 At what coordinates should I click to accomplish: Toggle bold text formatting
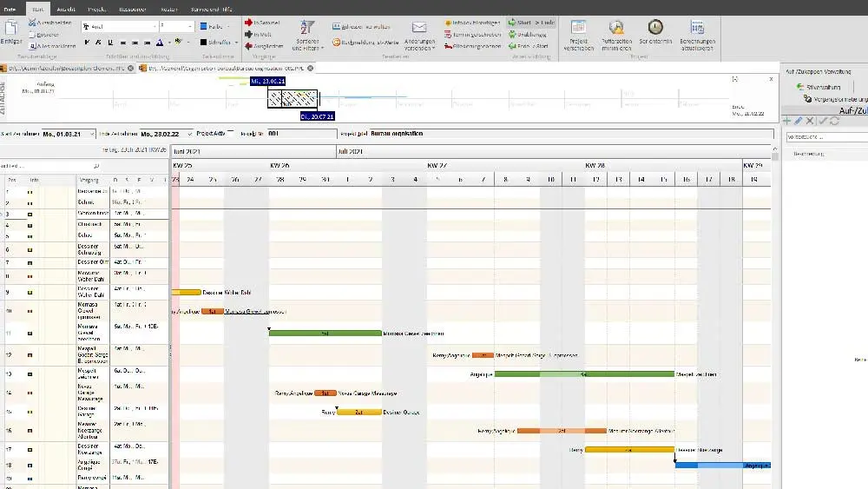(x=87, y=42)
